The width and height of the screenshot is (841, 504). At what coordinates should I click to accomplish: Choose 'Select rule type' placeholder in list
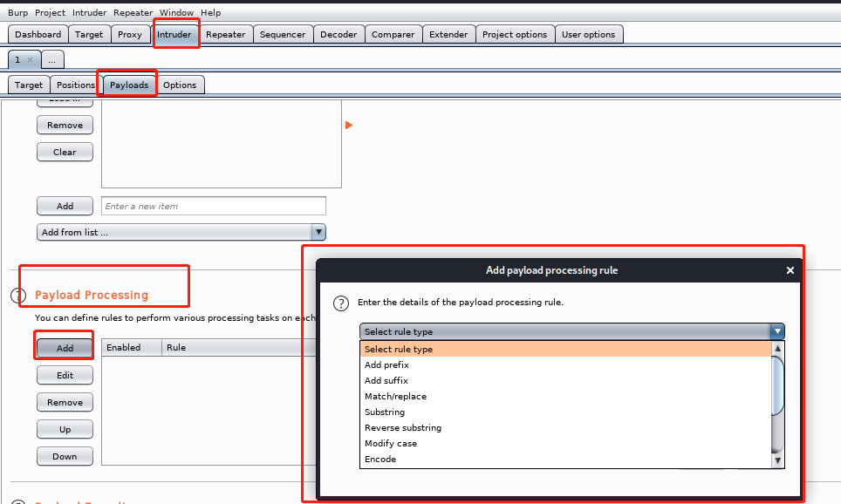coord(565,349)
